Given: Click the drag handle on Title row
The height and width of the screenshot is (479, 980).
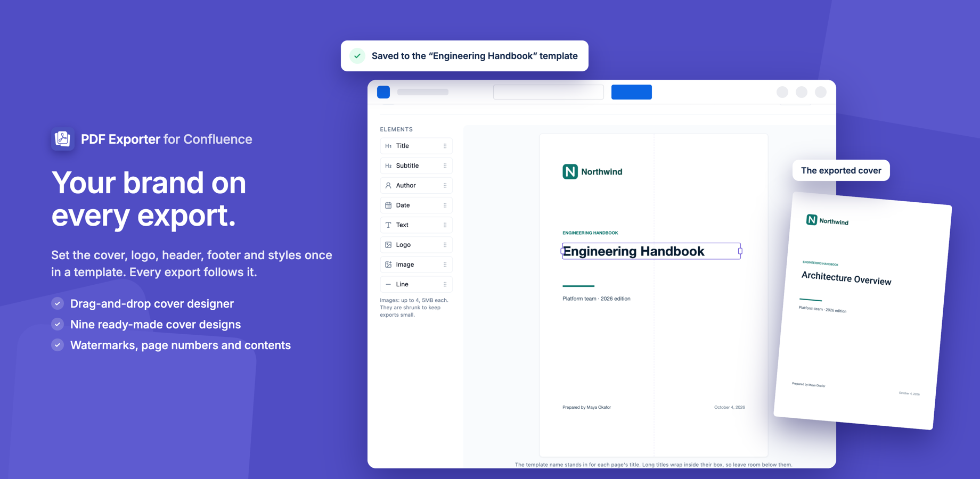Looking at the screenshot, I should [x=445, y=146].
